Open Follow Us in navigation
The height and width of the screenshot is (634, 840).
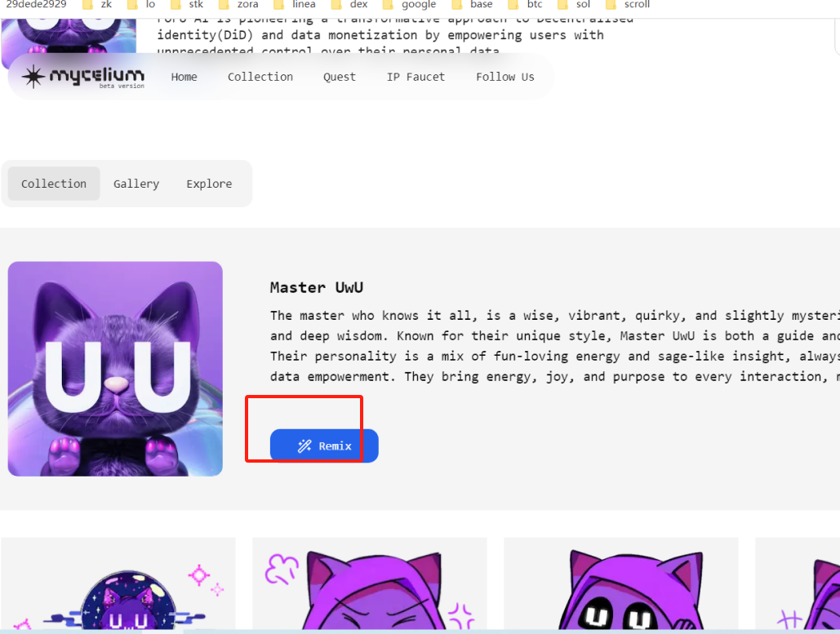tap(505, 77)
